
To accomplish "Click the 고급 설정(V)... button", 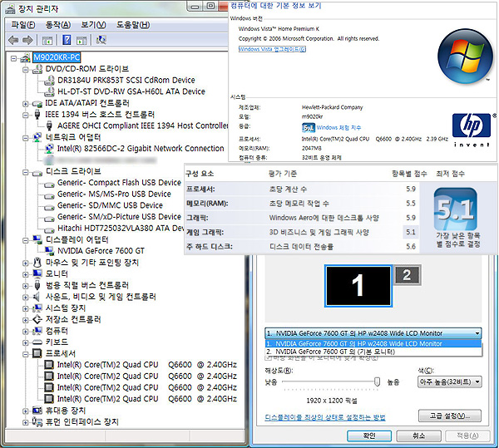I will pyautogui.click(x=450, y=416).
